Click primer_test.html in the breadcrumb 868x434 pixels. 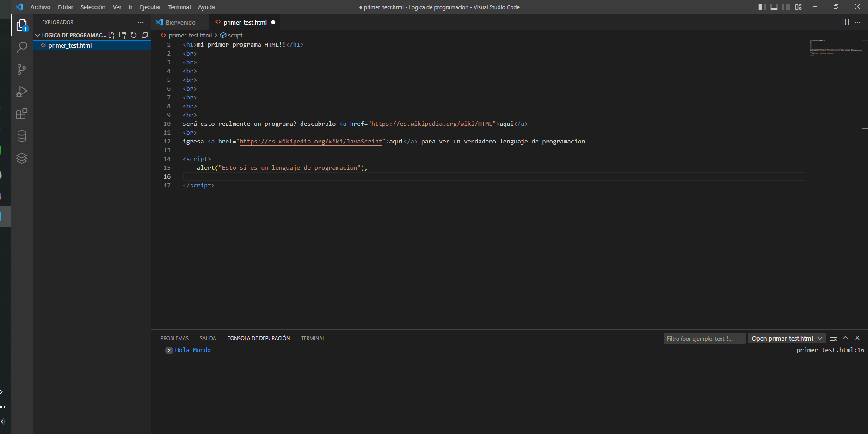190,35
